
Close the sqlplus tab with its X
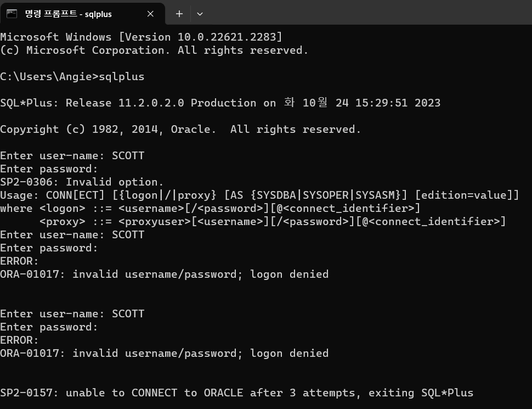click(150, 14)
